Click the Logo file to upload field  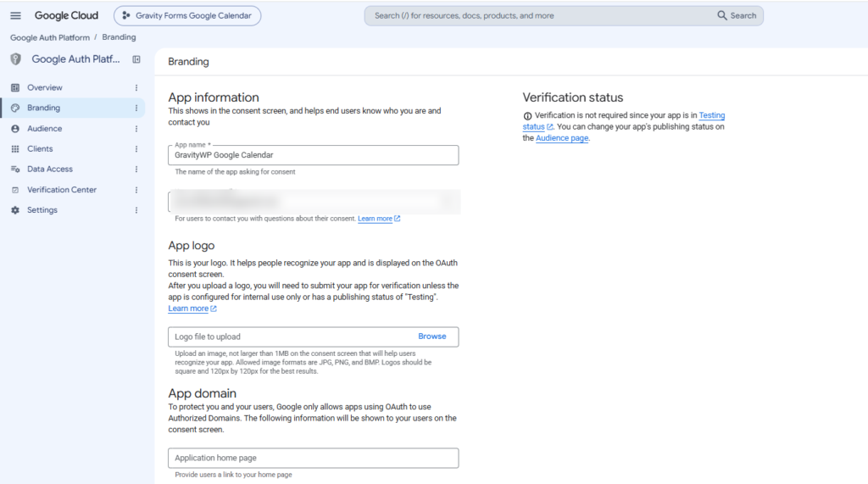pyautogui.click(x=314, y=337)
